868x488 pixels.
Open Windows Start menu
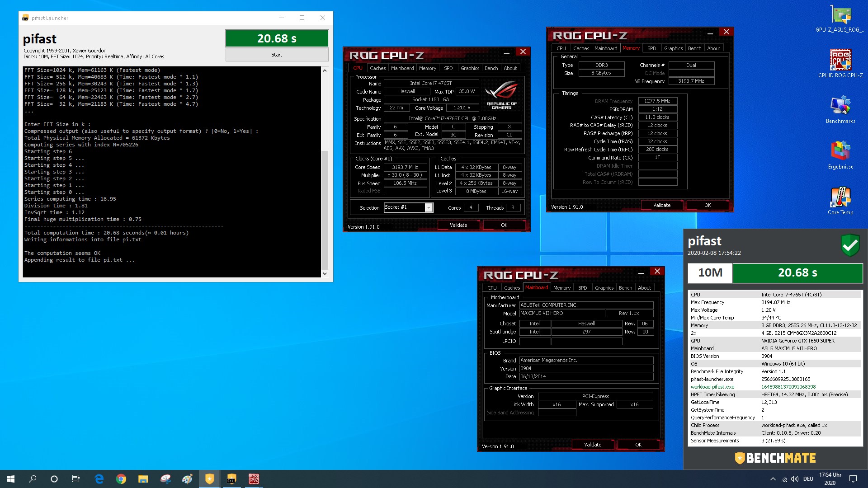[x=11, y=479]
